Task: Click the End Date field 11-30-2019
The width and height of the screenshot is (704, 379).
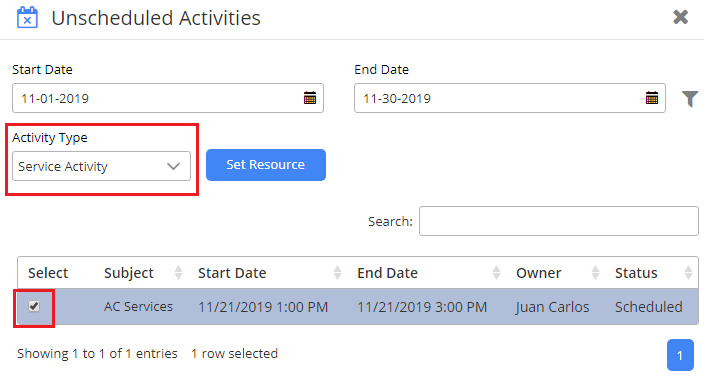Action: (510, 98)
